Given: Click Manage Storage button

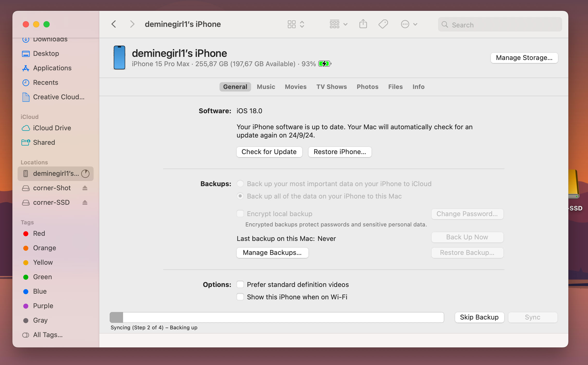Looking at the screenshot, I should pos(524,58).
